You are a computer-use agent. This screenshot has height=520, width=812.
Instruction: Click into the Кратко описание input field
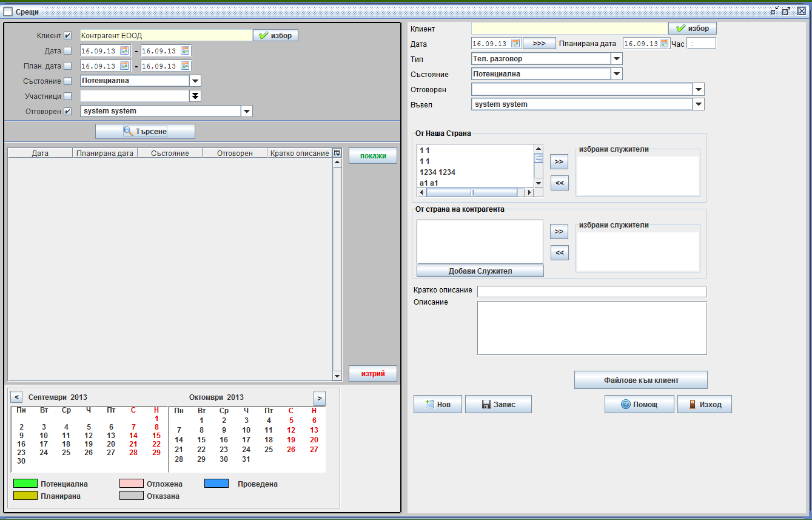pos(592,292)
